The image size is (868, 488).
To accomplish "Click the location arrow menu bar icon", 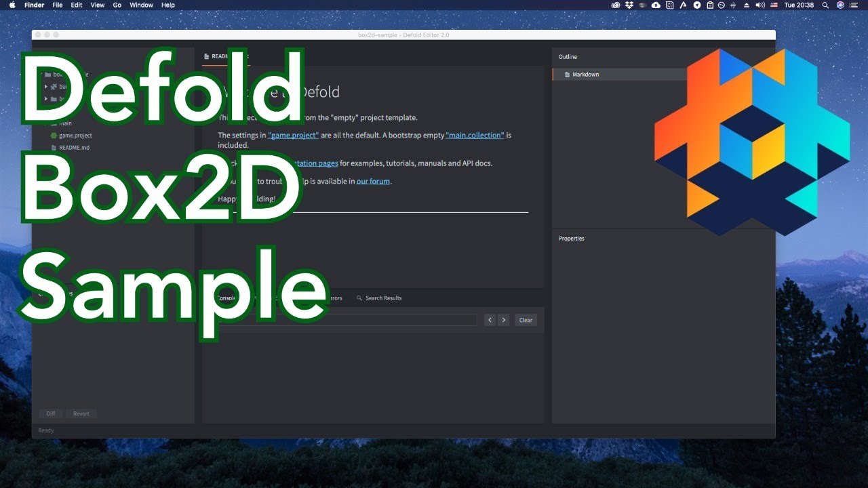I will 697,5.
